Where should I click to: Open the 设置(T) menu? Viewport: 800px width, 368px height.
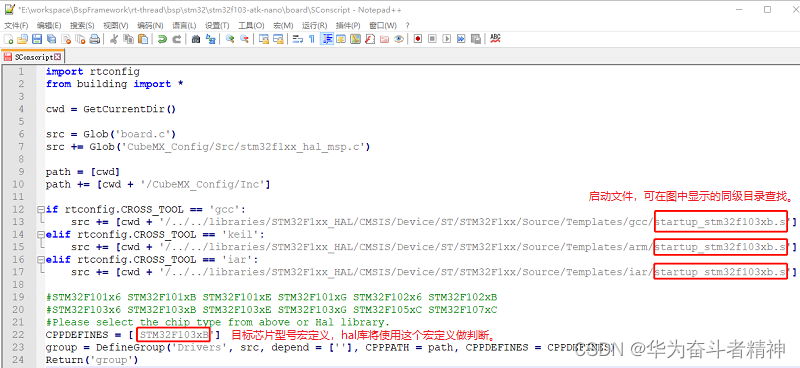[x=217, y=26]
